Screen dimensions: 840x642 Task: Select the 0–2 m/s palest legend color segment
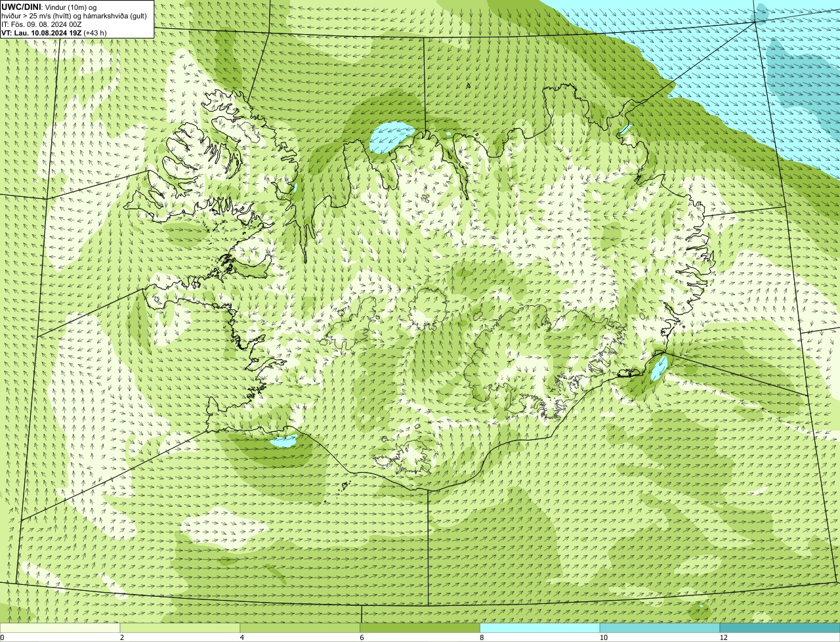[x=60, y=628]
